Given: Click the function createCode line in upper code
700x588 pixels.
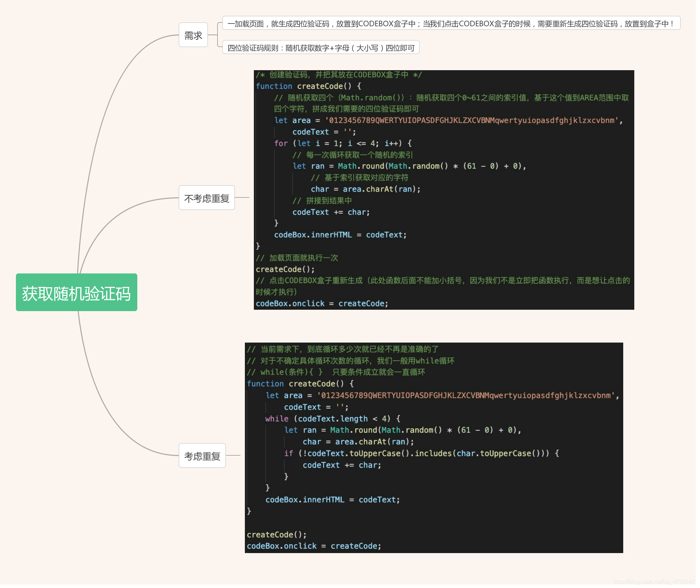Looking at the screenshot, I should 308,86.
